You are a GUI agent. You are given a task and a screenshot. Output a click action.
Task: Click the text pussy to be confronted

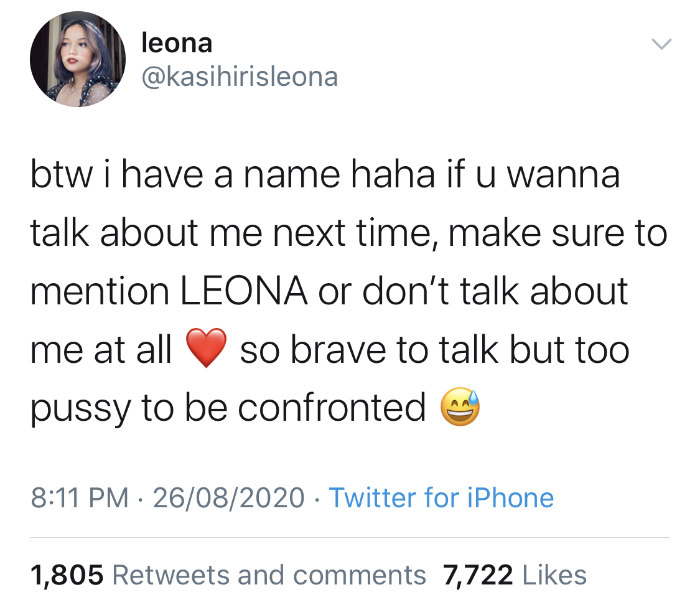[228, 407]
